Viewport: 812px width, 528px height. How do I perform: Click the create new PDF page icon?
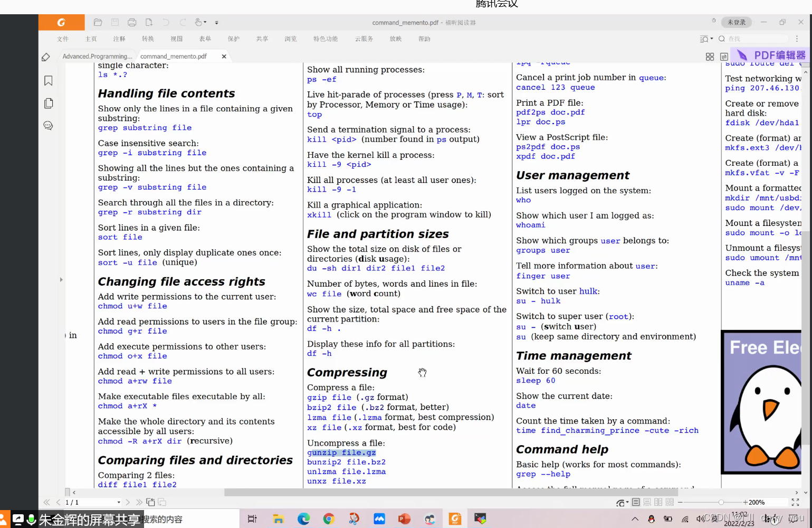(149, 22)
